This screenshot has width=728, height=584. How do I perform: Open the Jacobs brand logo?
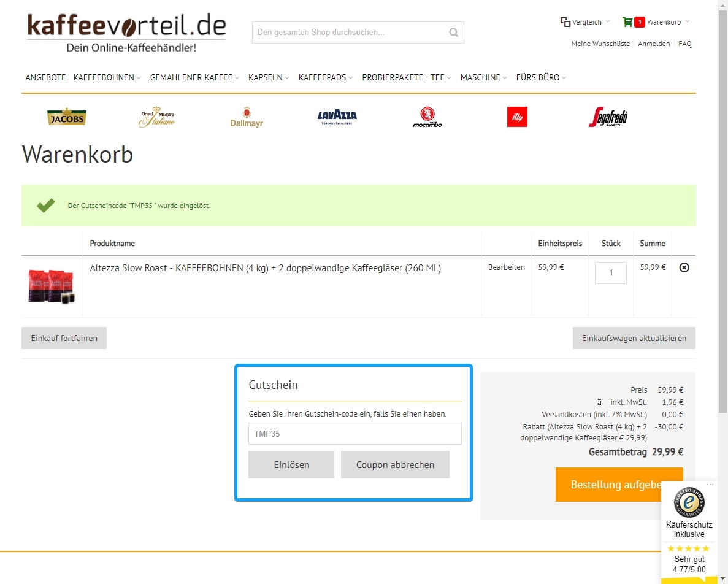(x=67, y=117)
